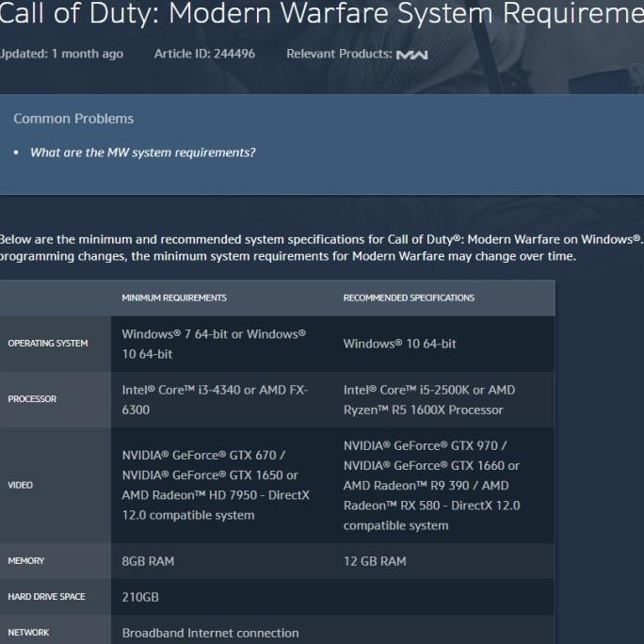Click the 'RECOMMENDED SPECIFICATIONS' column header

tap(409, 298)
